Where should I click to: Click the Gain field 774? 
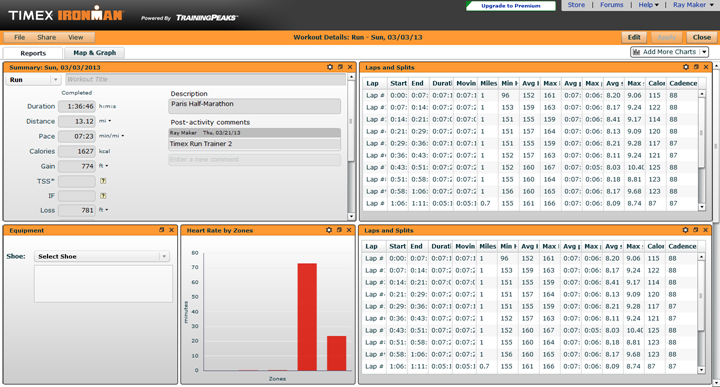click(x=77, y=166)
